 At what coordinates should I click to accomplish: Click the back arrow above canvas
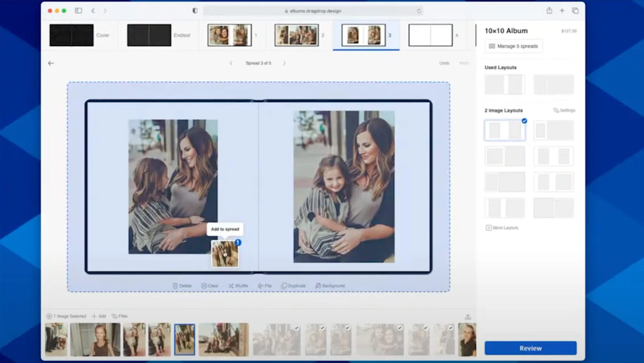point(51,63)
